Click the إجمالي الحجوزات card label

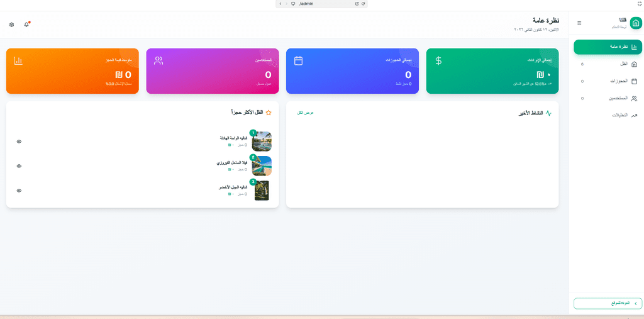click(398, 60)
